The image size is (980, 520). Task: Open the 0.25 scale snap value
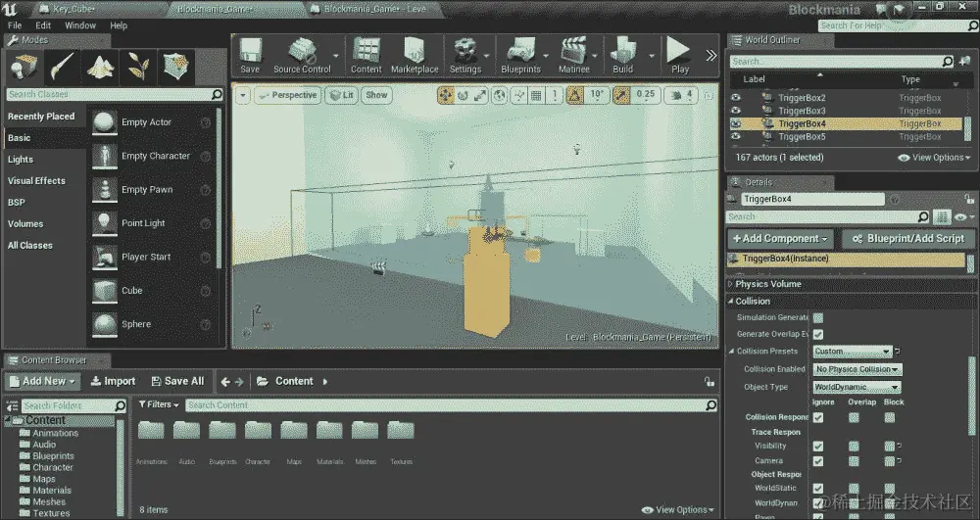coord(645,95)
